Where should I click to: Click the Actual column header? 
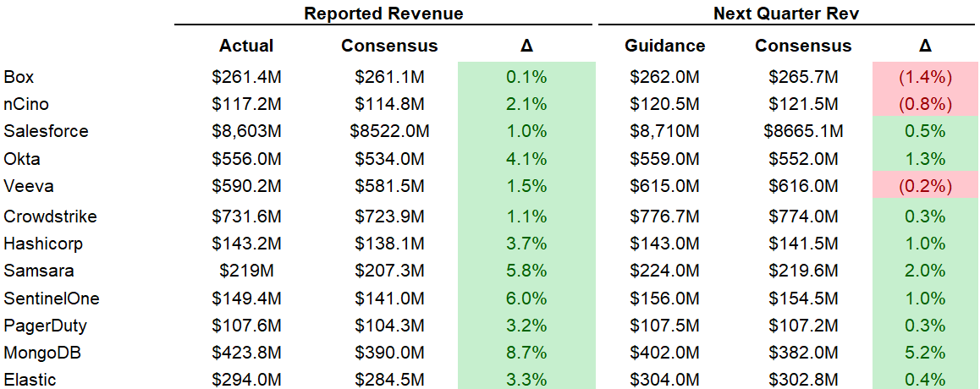click(246, 46)
